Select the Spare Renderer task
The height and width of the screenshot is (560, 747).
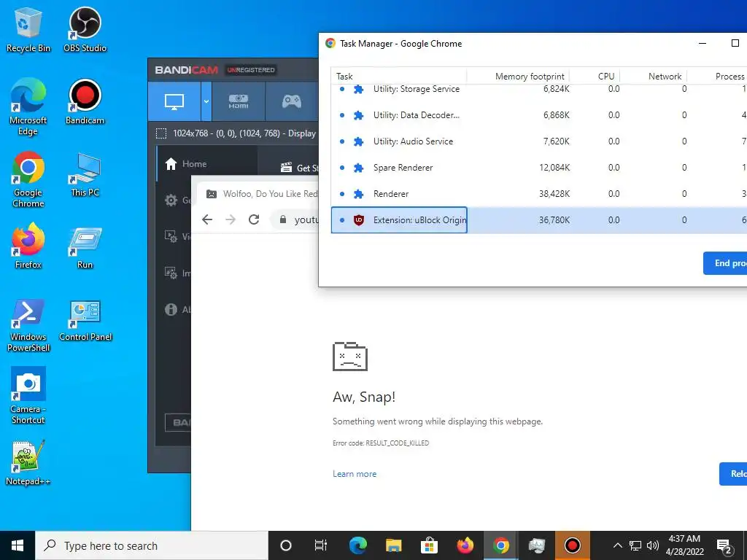click(x=539, y=168)
